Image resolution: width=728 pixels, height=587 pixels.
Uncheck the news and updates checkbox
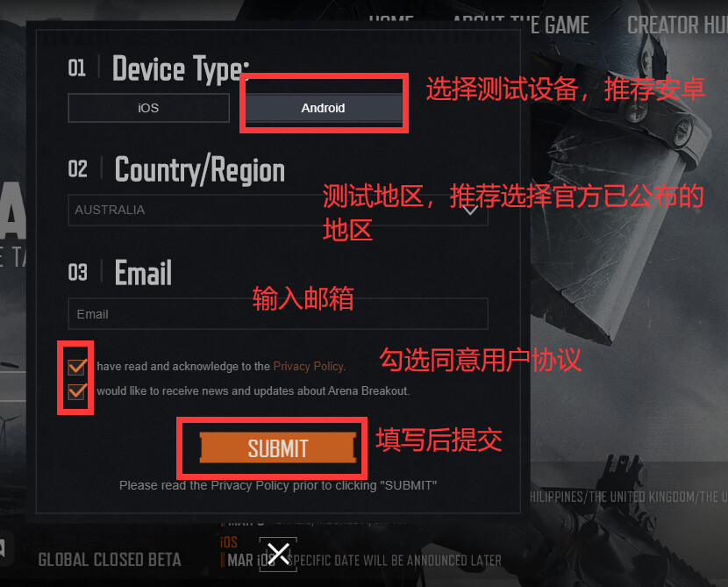pyautogui.click(x=77, y=391)
